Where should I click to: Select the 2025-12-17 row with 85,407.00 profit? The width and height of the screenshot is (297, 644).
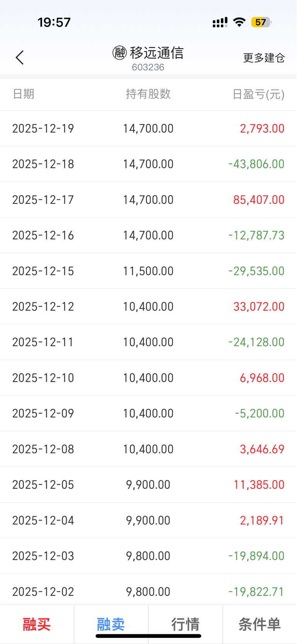coord(148,200)
